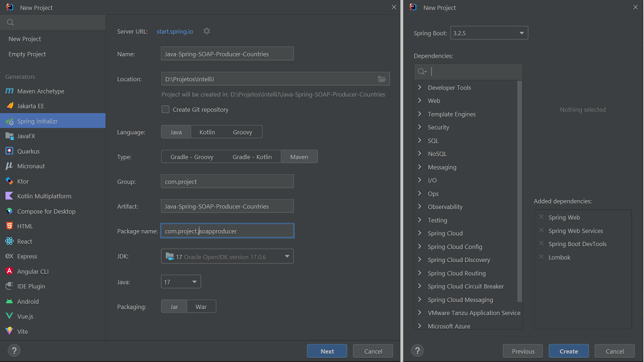Click the JavaFX generator icon
The height and width of the screenshot is (362, 644).
[x=9, y=136]
